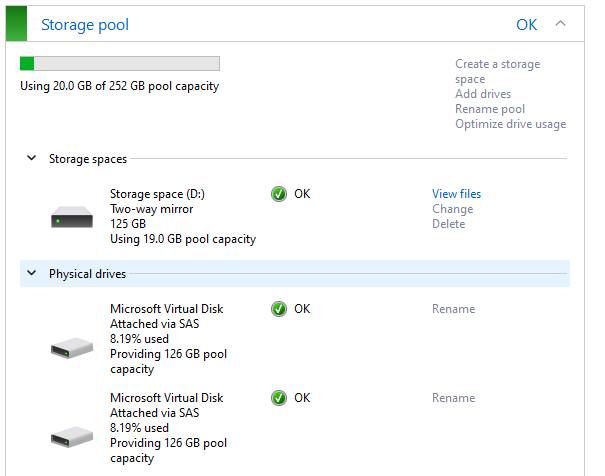Collapse the Storage pool panel chevron

pos(560,24)
